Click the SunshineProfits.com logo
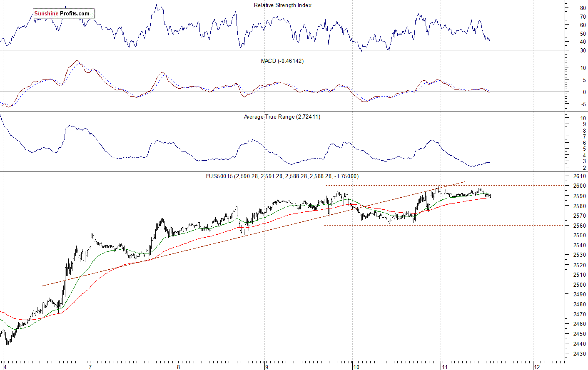The image size is (588, 370). 63,13
